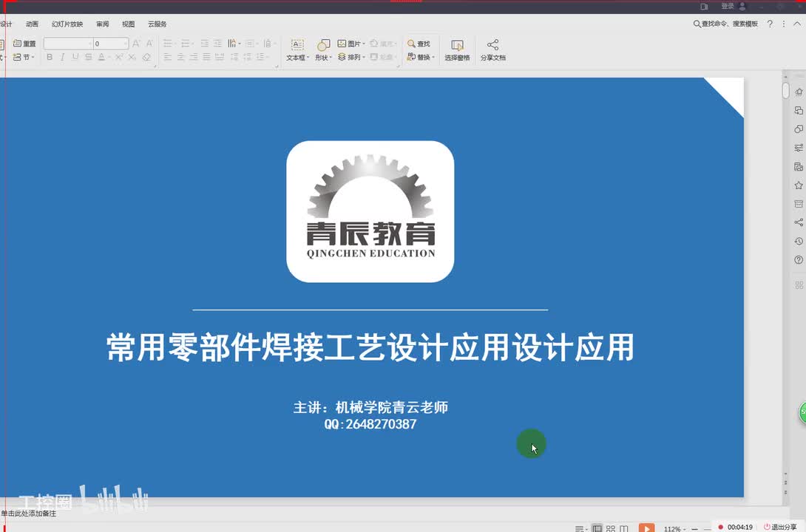Insert a 文本框 text box
Screen dimensions: 806x532
click(x=297, y=50)
